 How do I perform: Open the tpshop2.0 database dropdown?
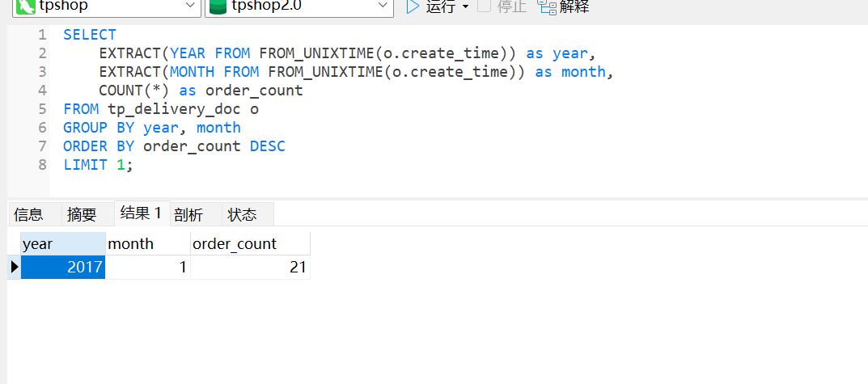pyautogui.click(x=299, y=6)
